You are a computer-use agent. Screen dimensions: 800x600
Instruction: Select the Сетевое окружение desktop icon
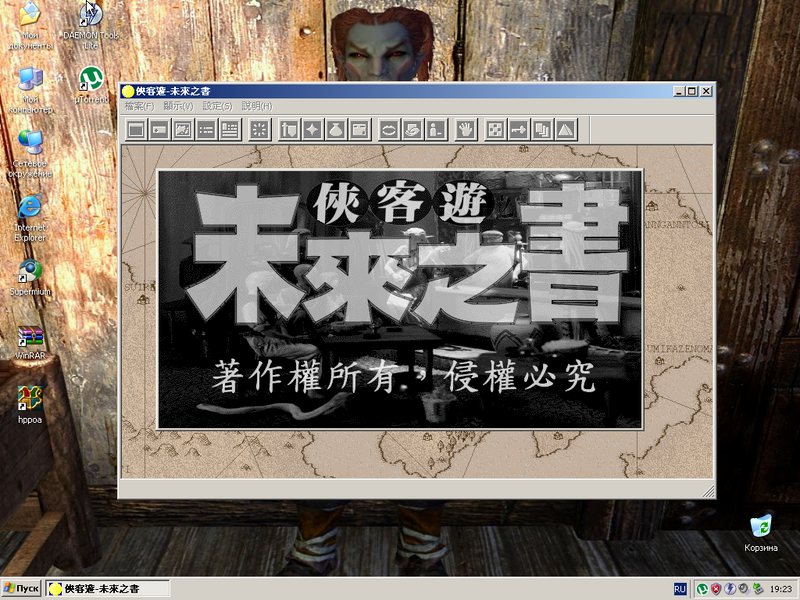coord(30,154)
